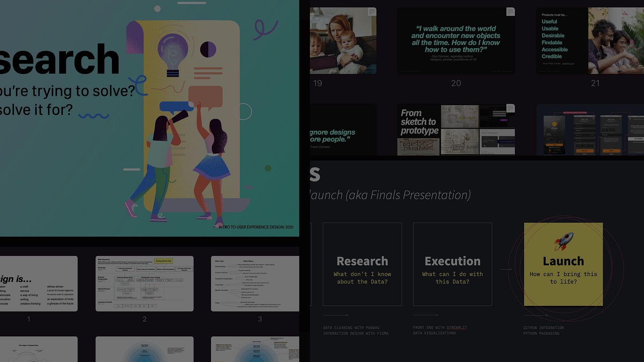Open presenter notes icon on slide 19
This screenshot has width=644, height=362.
tap(372, 11)
